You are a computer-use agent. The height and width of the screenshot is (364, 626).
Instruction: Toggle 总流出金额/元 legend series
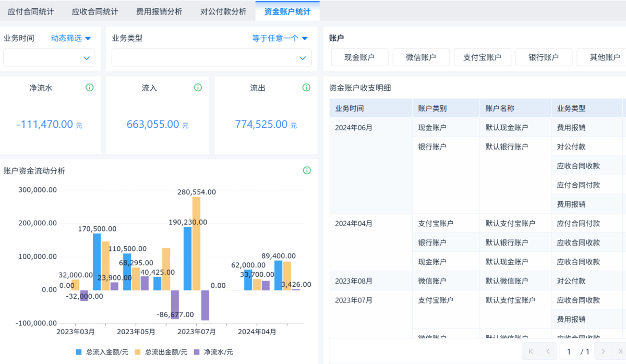[161, 352]
